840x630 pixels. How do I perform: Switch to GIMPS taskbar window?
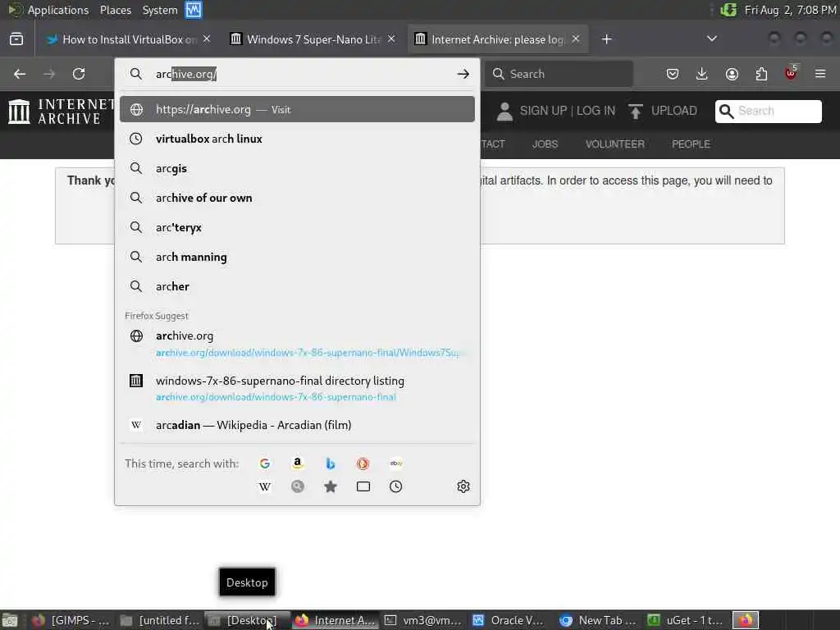[x=72, y=620]
